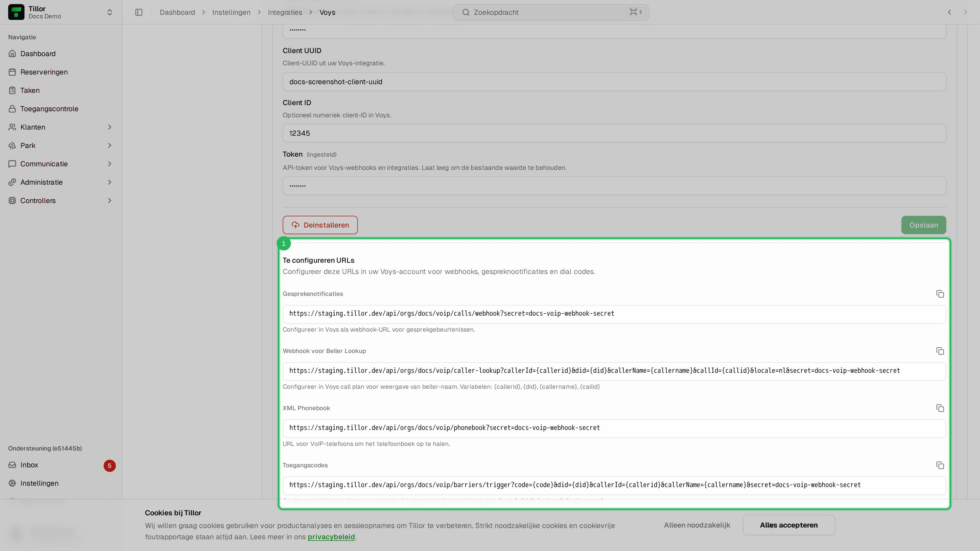The image size is (980, 551).
Task: Expand the Communicatie submenu chevron
Action: tap(109, 164)
